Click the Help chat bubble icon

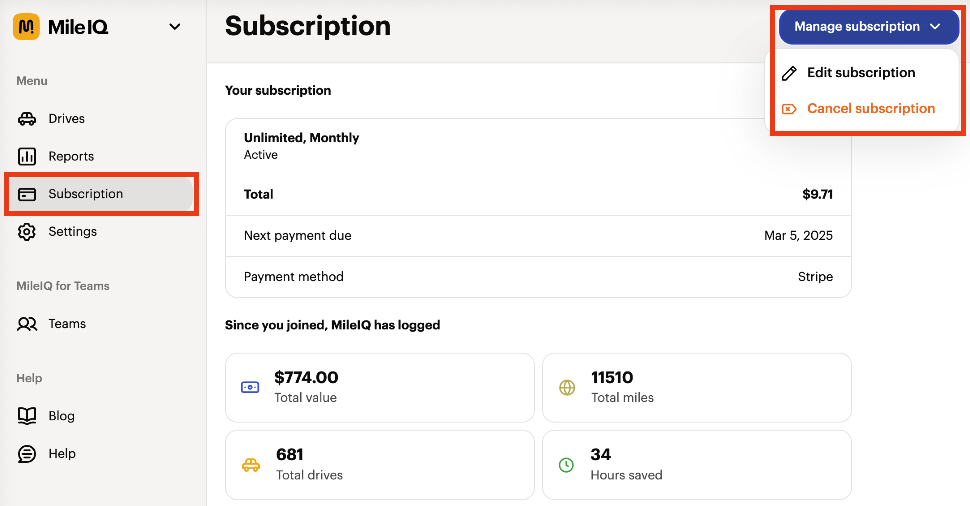28,454
